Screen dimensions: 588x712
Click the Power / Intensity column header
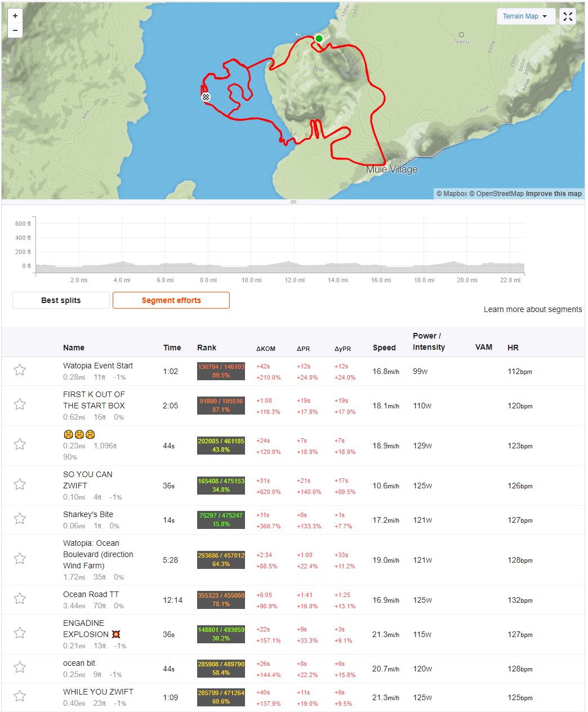429,341
